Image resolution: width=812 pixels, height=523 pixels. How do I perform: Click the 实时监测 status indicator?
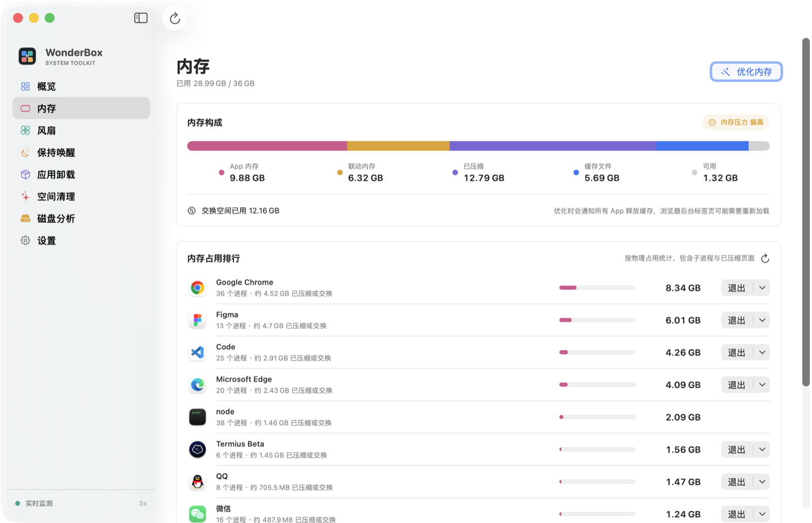coord(34,503)
